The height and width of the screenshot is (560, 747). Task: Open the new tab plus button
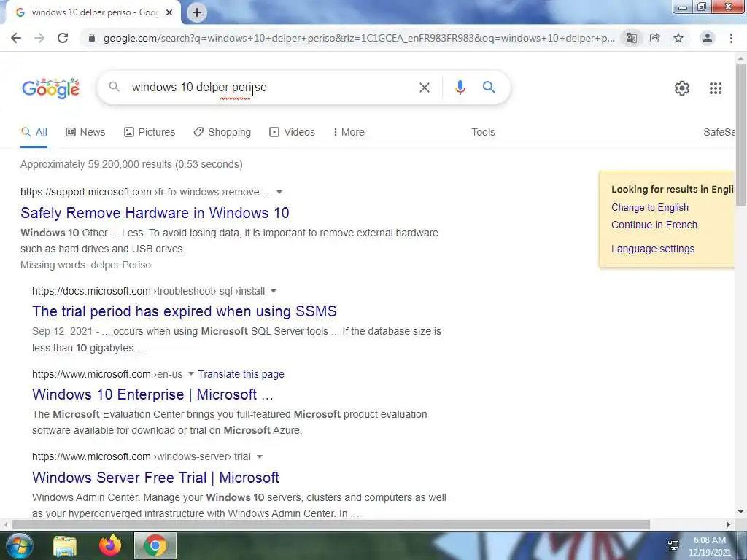pos(197,12)
